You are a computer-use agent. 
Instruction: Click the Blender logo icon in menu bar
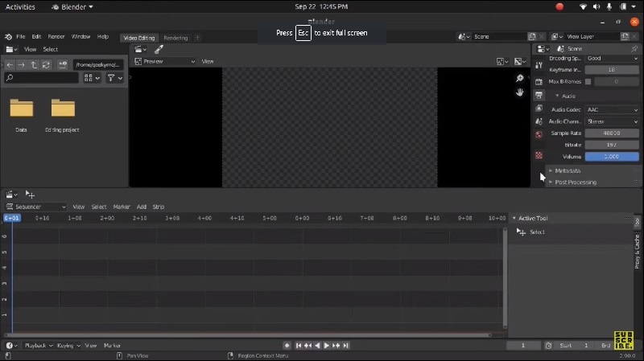coord(8,36)
